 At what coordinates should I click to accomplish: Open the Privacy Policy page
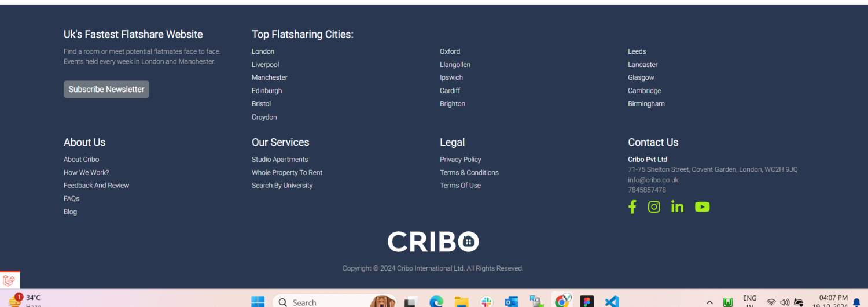coord(460,160)
